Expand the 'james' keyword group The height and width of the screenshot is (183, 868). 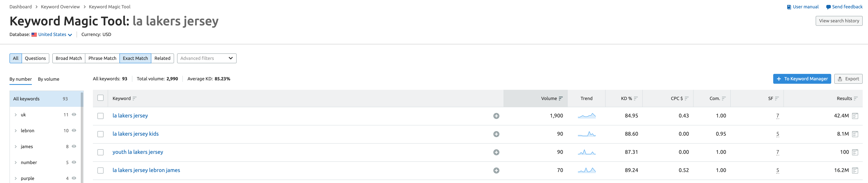click(16, 147)
